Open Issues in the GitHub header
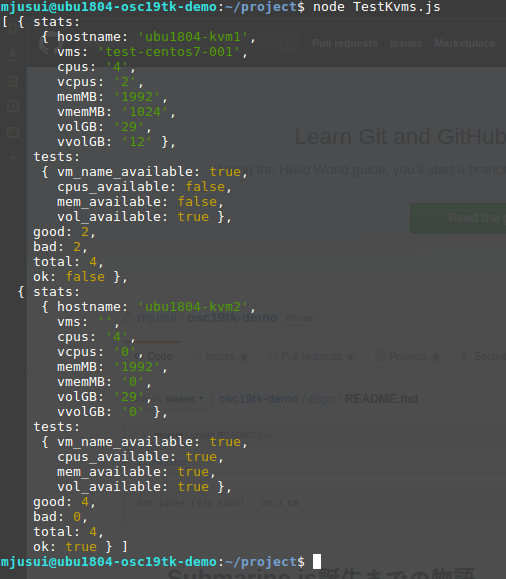 click(406, 44)
